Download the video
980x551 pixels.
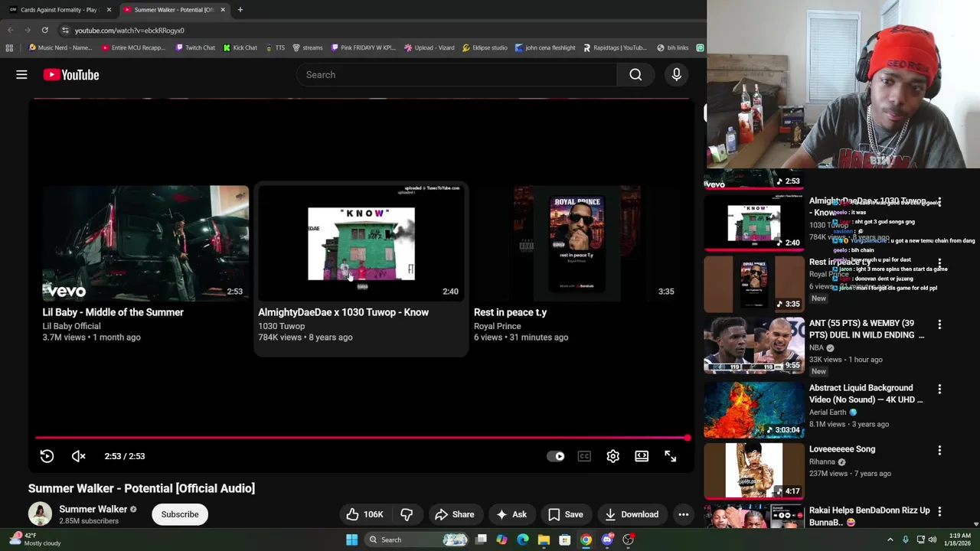click(x=631, y=514)
